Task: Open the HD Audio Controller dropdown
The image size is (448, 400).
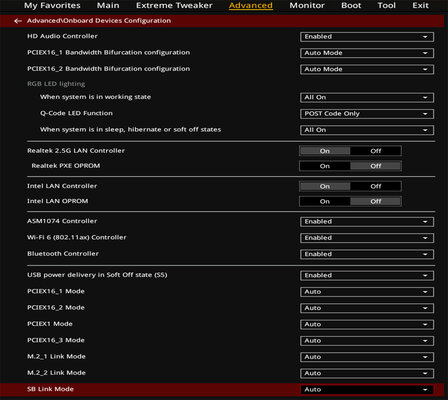Action: 367,37
